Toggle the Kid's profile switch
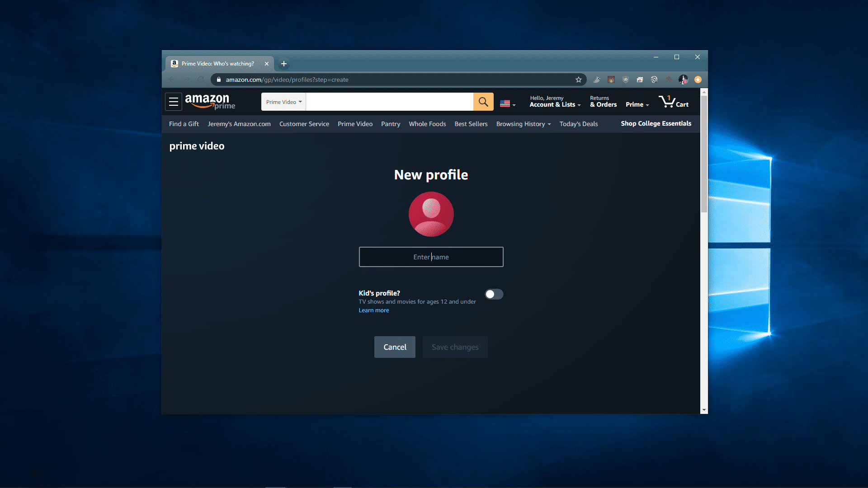 click(x=493, y=293)
